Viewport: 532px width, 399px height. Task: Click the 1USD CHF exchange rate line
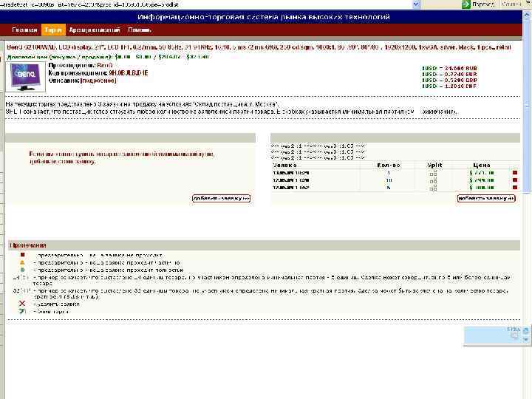(449, 86)
